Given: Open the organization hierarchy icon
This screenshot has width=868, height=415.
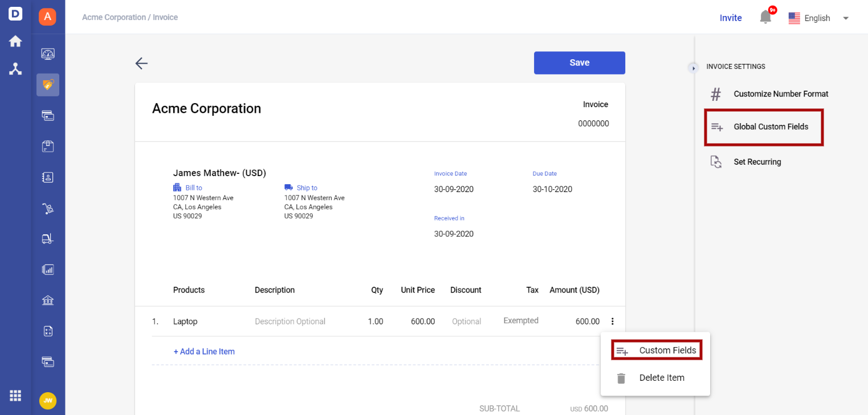Looking at the screenshot, I should [15, 69].
